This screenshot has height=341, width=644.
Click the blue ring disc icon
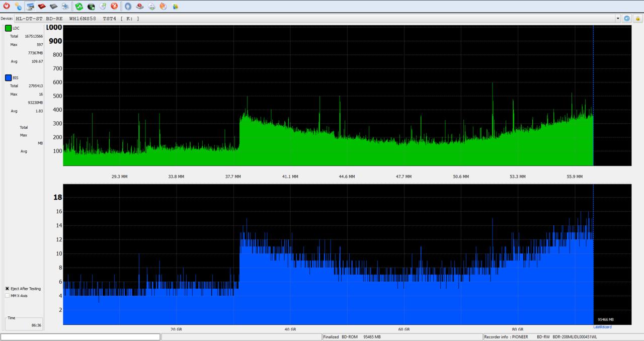128,7
